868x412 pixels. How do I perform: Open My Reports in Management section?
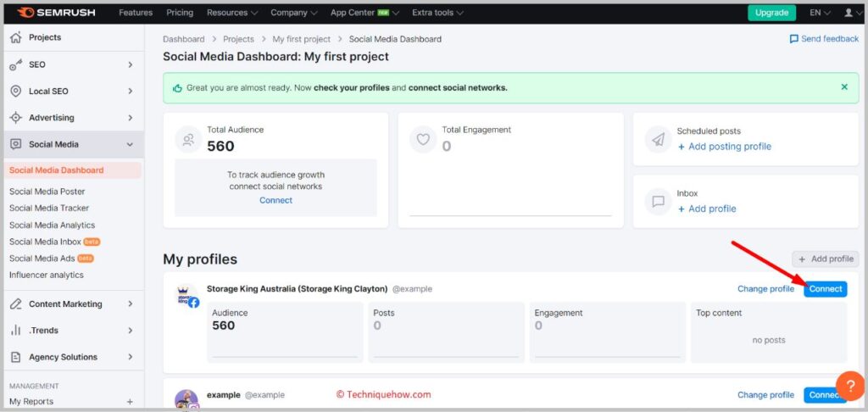(31, 402)
